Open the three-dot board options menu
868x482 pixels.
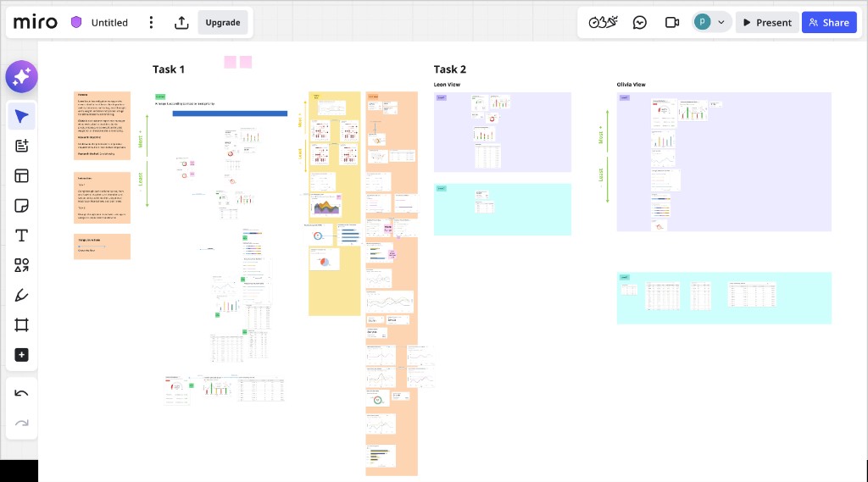(151, 22)
